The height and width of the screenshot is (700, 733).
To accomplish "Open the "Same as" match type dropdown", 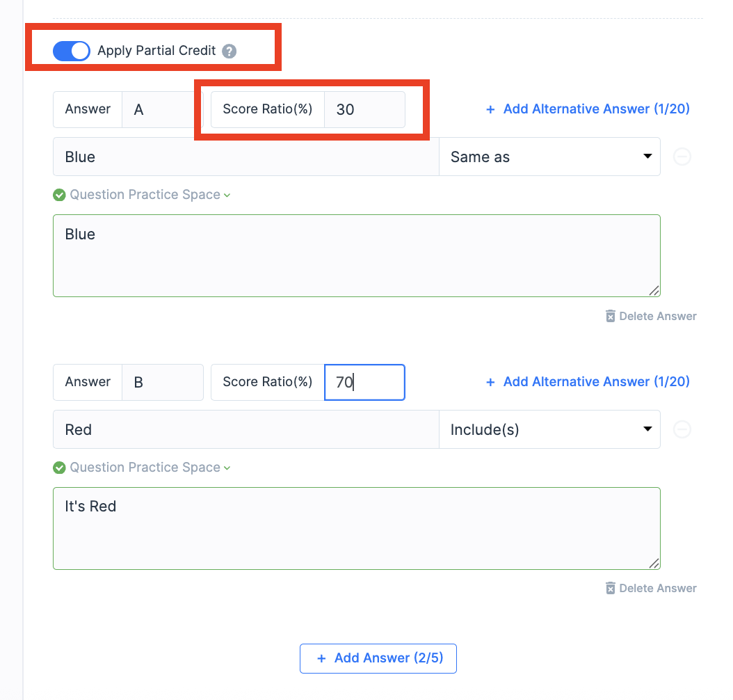I will [x=549, y=157].
